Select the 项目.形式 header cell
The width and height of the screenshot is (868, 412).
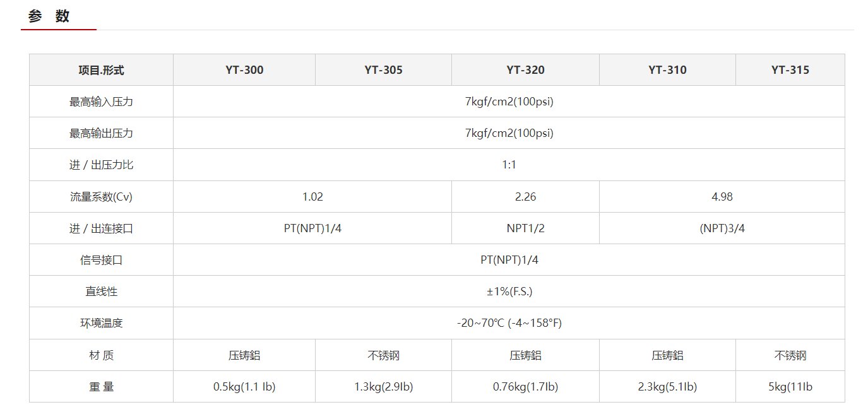tap(101, 70)
